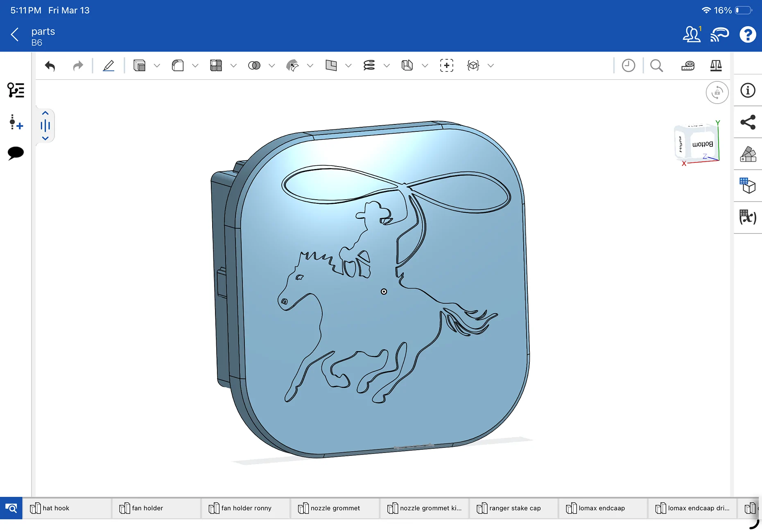Image resolution: width=762 pixels, height=532 pixels.
Task: Expand the Modify face dropdown
Action: click(x=310, y=65)
